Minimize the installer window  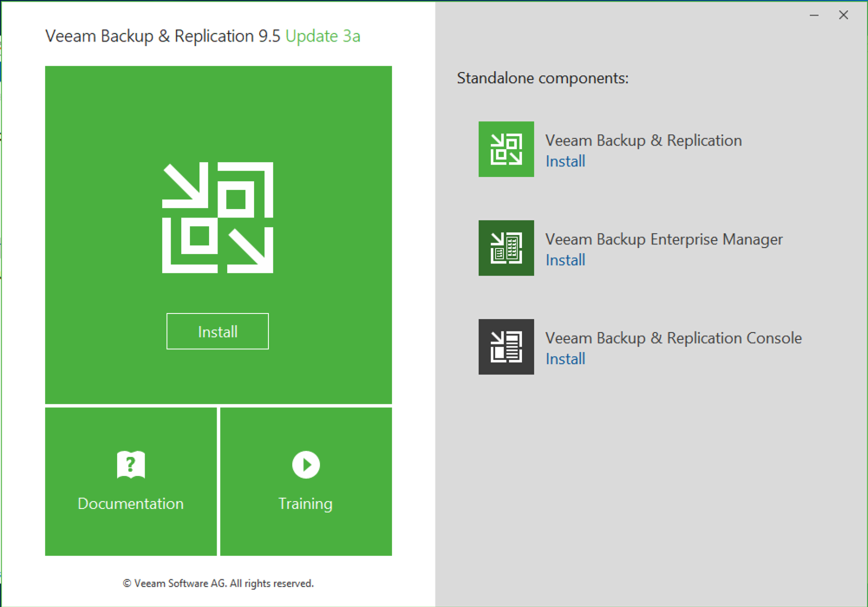pyautogui.click(x=813, y=15)
